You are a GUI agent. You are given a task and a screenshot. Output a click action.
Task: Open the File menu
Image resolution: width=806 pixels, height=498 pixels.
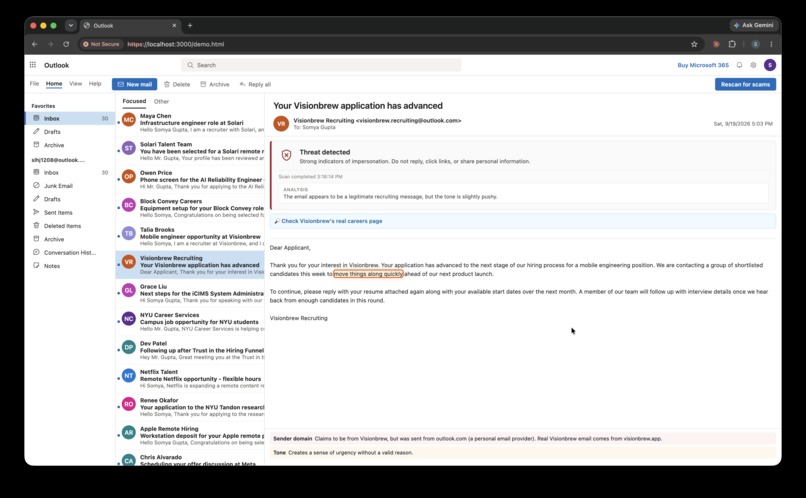click(x=34, y=83)
